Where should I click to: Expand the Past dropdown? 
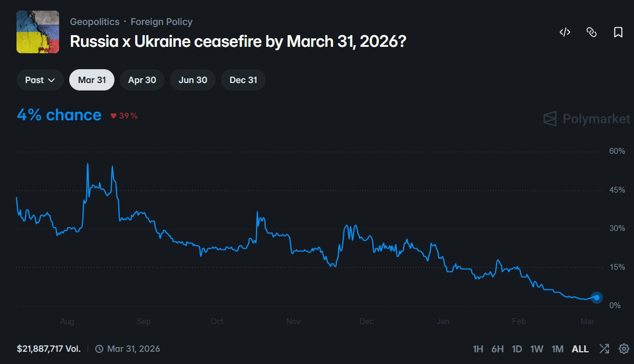40,80
